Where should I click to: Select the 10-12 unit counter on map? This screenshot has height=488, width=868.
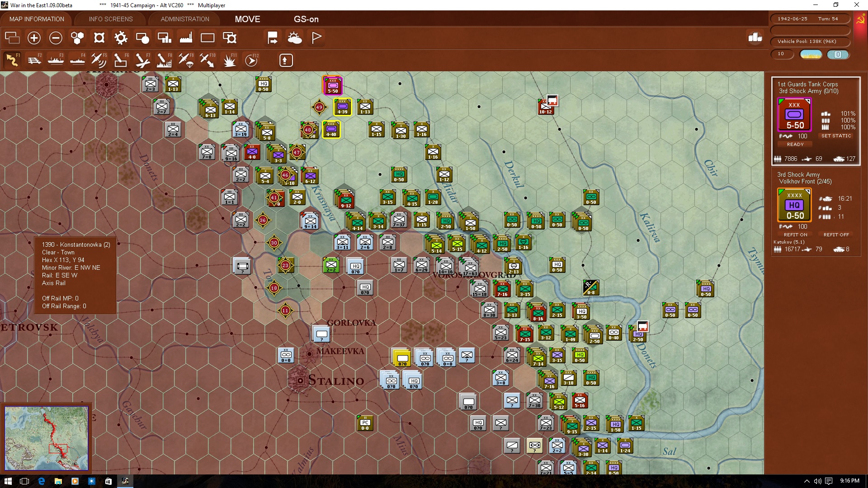(x=546, y=108)
